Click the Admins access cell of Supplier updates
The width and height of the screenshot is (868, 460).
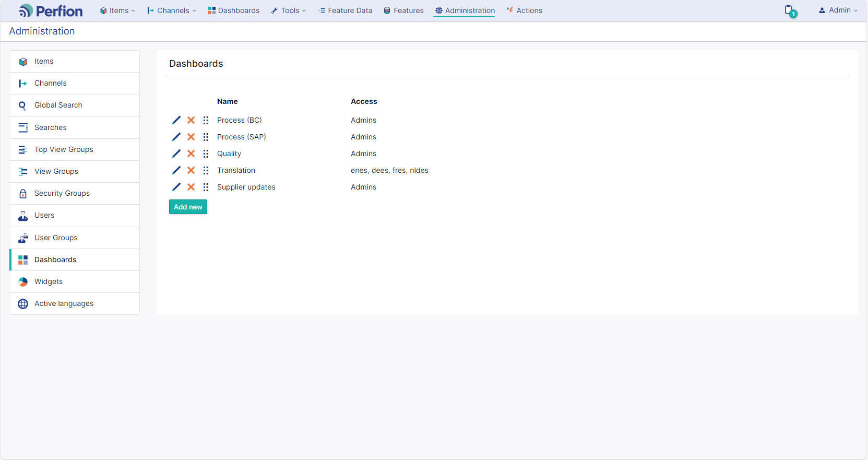[363, 187]
